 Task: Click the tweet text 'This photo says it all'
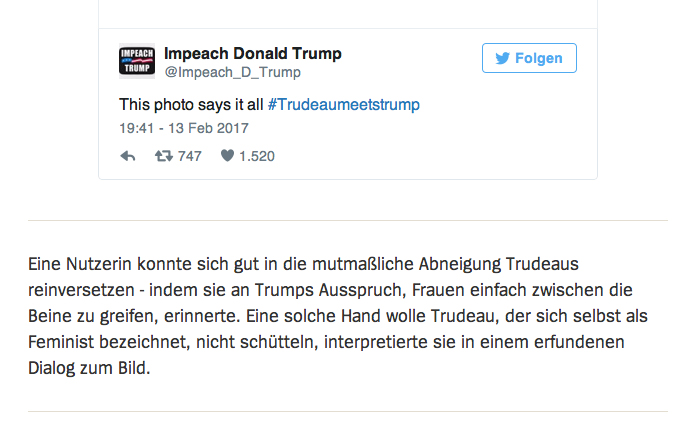tap(190, 104)
